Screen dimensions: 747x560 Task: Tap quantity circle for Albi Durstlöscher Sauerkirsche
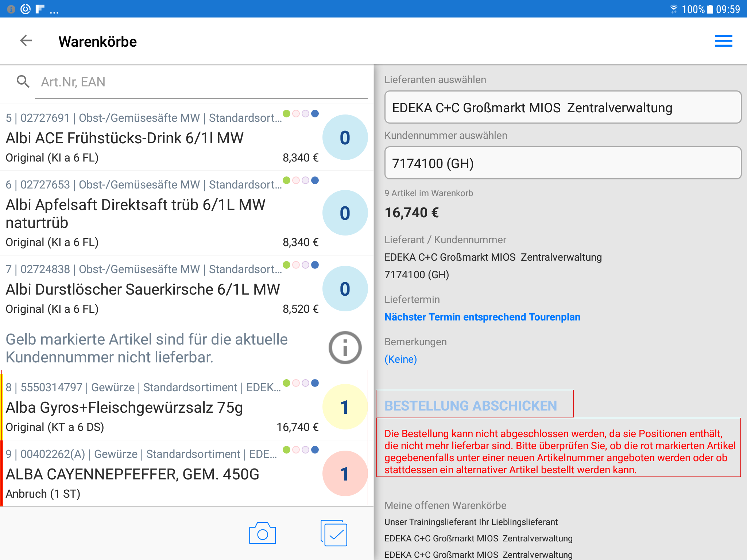(345, 289)
